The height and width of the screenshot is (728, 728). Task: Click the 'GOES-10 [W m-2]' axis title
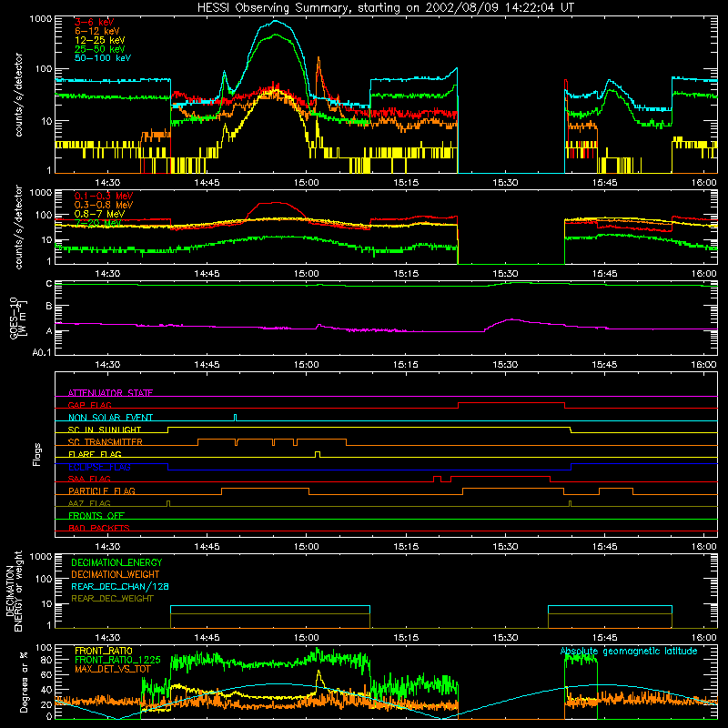pyautogui.click(x=18, y=318)
